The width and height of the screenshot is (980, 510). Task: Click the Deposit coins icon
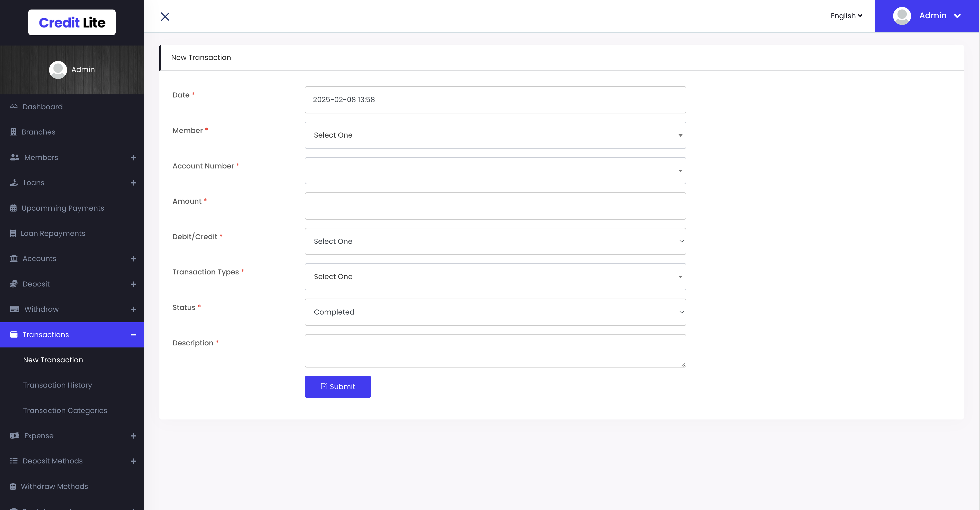[14, 284]
